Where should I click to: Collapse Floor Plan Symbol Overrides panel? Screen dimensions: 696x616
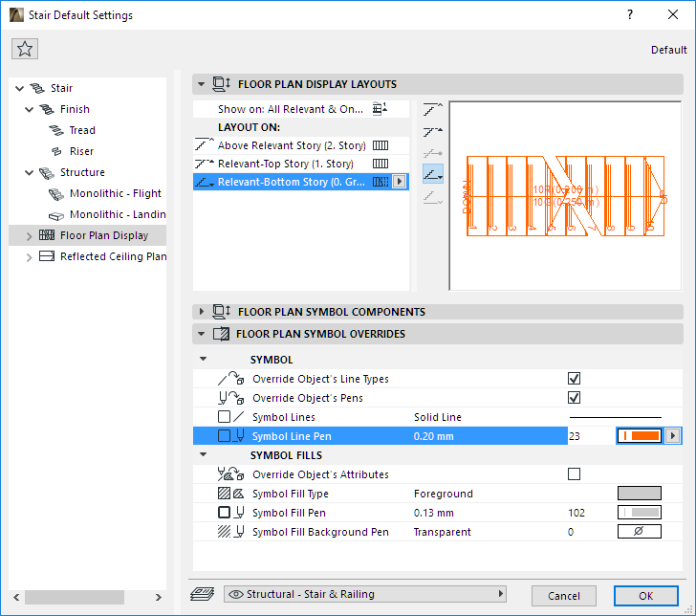[202, 334]
